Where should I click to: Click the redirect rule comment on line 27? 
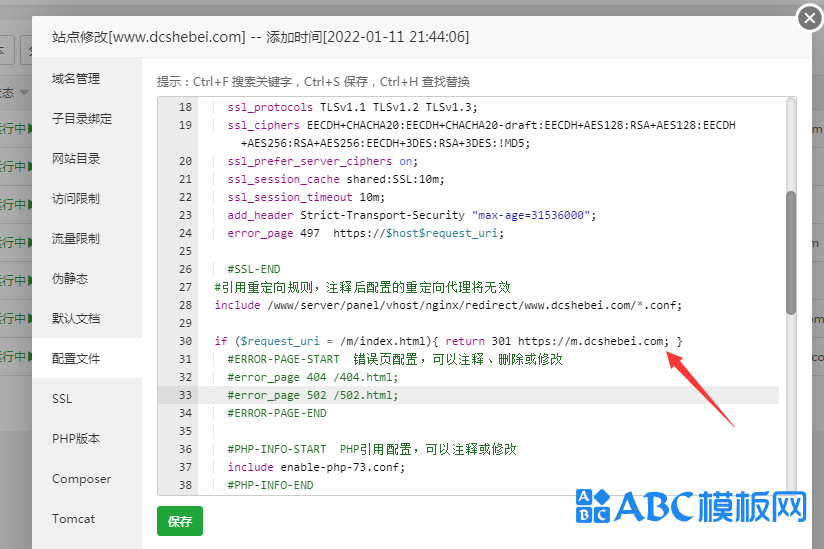[x=363, y=287]
